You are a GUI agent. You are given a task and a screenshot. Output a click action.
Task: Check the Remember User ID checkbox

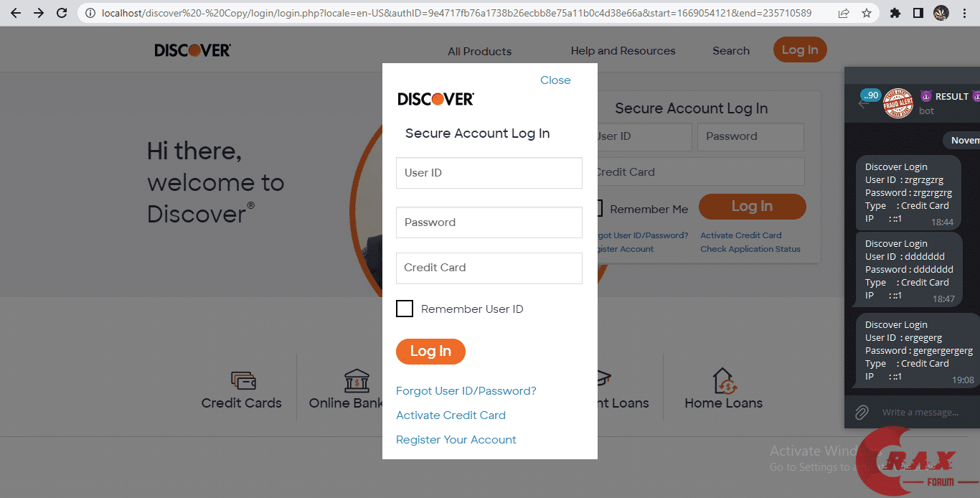point(405,309)
